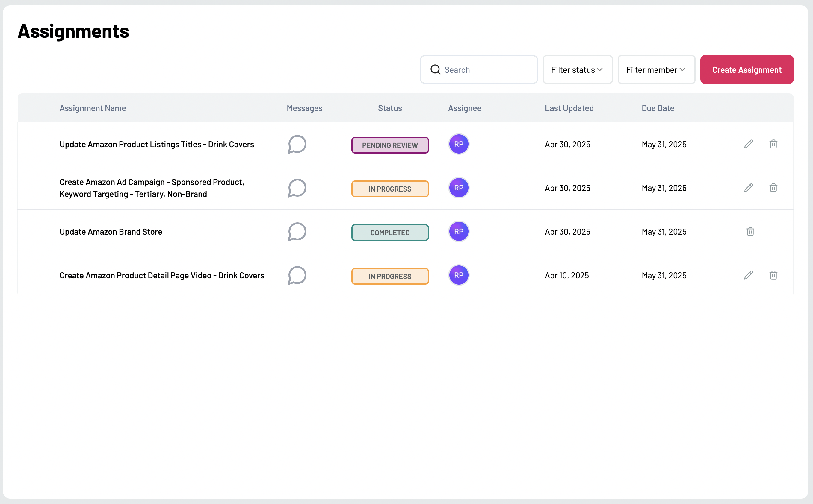Click the PENDING REVIEW status badge

click(390, 145)
